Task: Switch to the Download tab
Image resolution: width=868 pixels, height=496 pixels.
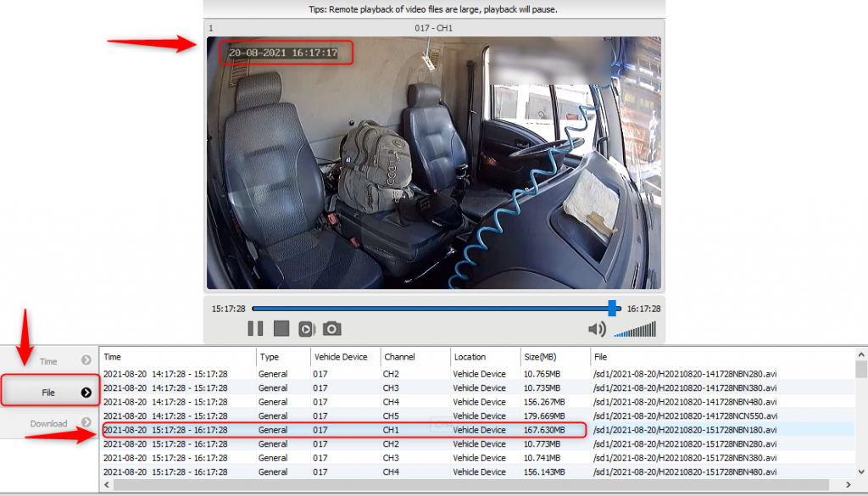Action: tap(49, 423)
